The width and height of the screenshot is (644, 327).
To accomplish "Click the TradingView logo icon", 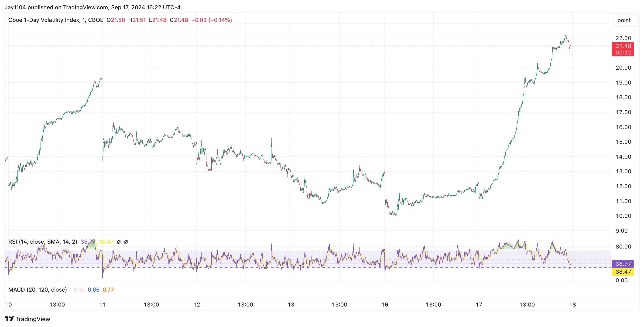I will click(x=9, y=319).
